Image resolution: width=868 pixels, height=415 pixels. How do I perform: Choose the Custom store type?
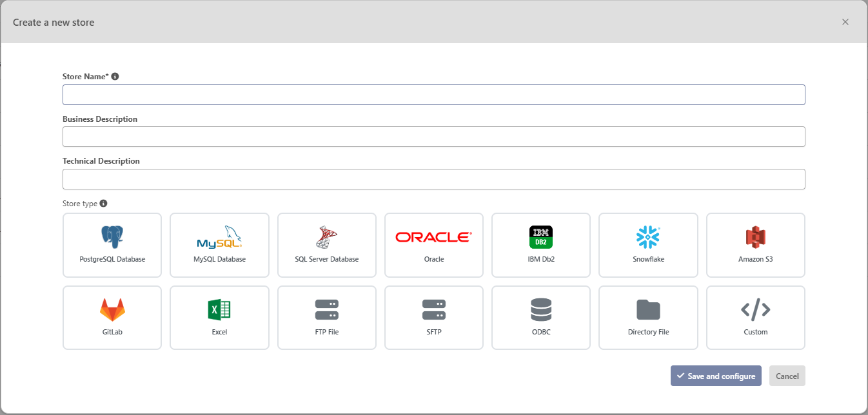[x=756, y=318]
